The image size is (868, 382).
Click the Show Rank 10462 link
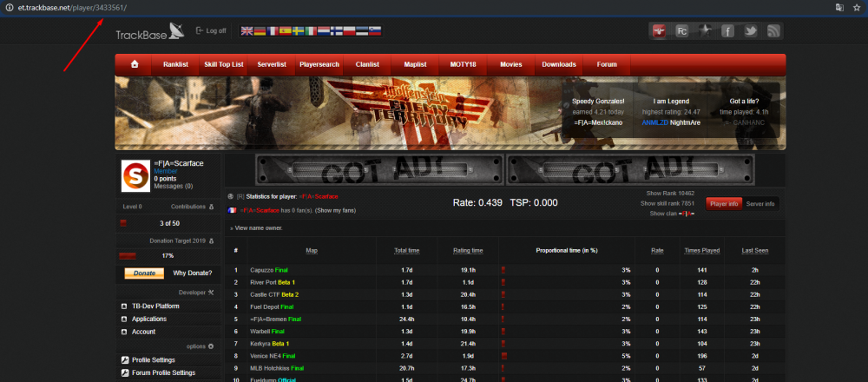pos(670,194)
